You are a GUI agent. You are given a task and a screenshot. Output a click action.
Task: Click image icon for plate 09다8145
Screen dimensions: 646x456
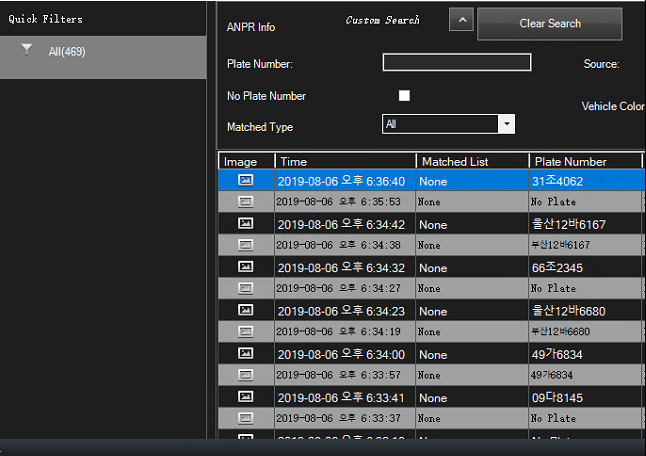click(x=245, y=396)
